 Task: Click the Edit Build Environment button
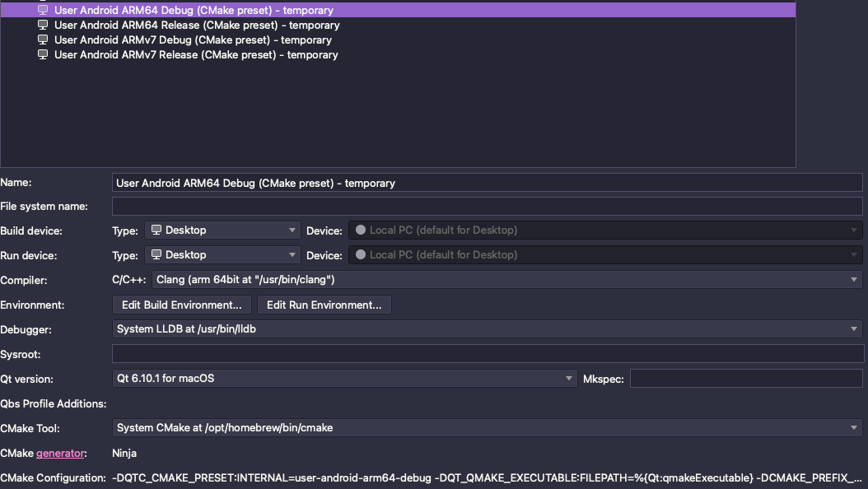pos(181,304)
